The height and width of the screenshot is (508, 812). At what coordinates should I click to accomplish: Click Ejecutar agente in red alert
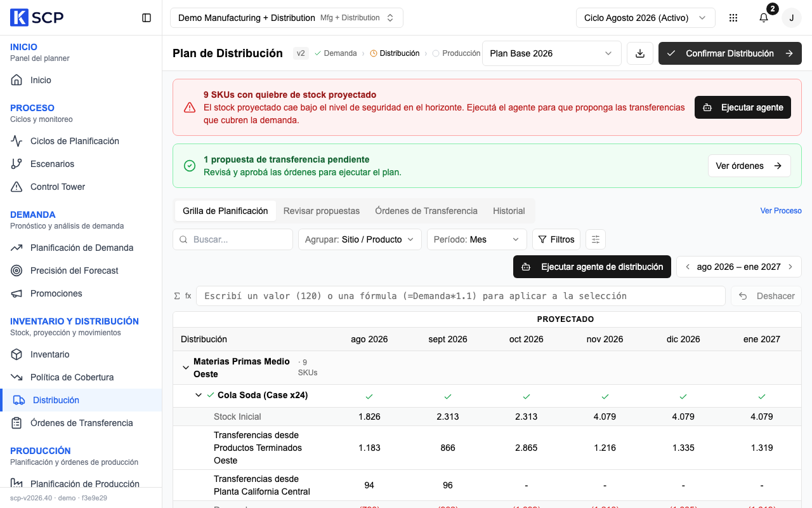[x=743, y=107]
